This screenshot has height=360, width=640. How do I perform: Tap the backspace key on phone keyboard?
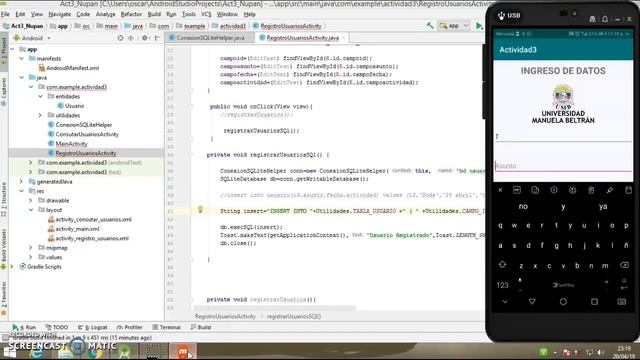624,265
